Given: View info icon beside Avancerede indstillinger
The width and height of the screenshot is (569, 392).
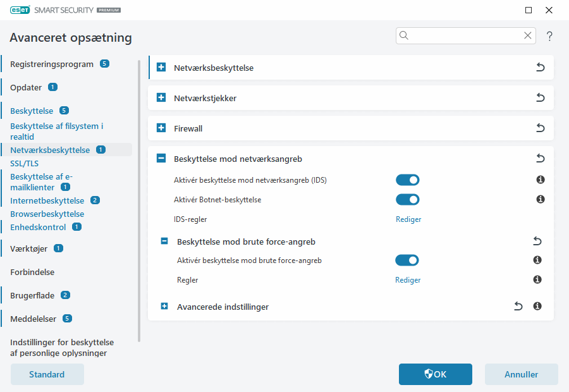Looking at the screenshot, I should click(x=537, y=307).
